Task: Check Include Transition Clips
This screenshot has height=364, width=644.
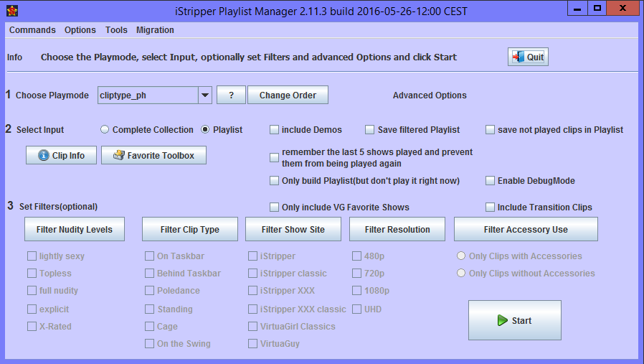Action: pyautogui.click(x=491, y=207)
